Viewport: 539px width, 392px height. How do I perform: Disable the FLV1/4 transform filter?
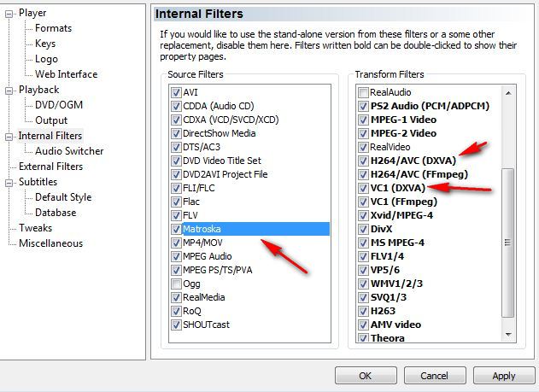pyautogui.click(x=363, y=257)
